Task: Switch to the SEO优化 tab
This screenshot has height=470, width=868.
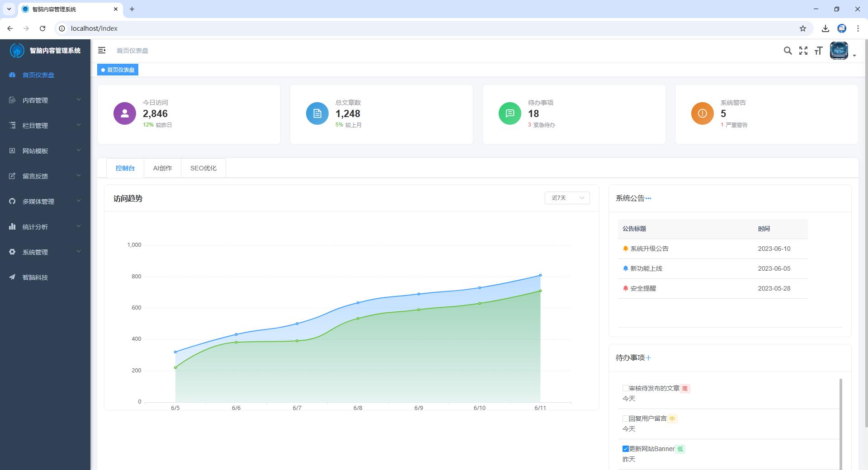Action: 203,168
